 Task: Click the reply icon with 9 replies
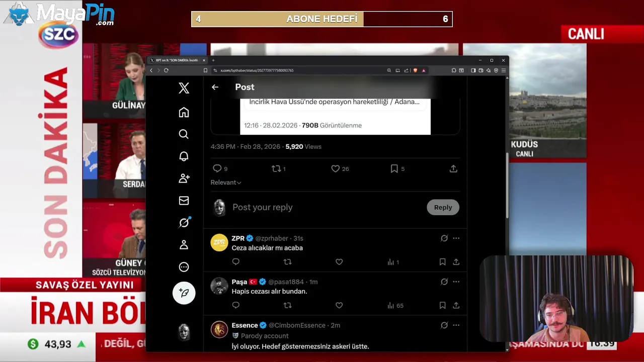click(217, 168)
